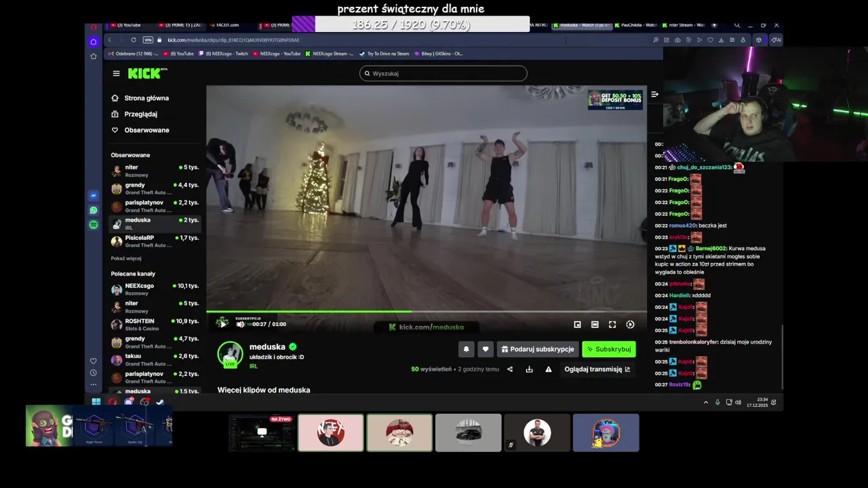This screenshot has width=868, height=488.
Task: Click meduska channel avatar
Action: click(230, 354)
